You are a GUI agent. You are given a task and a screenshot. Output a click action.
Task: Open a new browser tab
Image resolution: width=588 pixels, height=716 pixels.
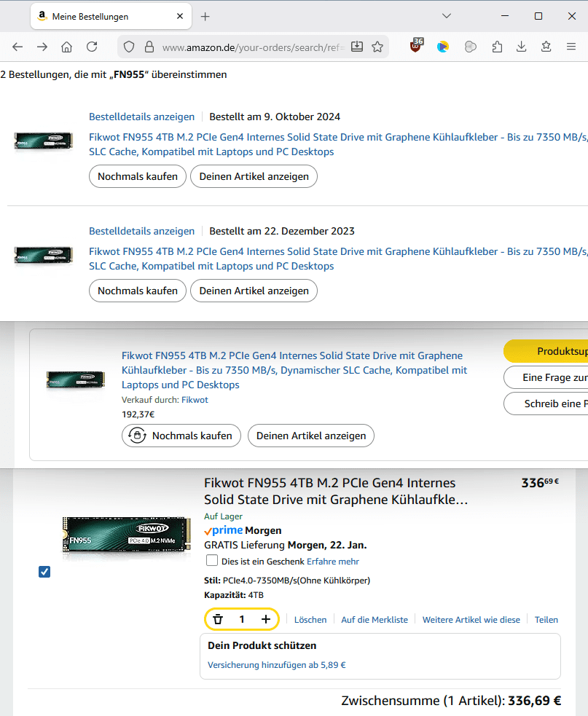pyautogui.click(x=205, y=17)
